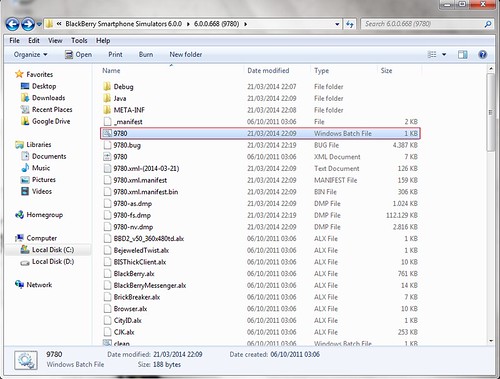This screenshot has height=379, width=500.
Task: Select the _manifest file icon
Action: tap(107, 122)
